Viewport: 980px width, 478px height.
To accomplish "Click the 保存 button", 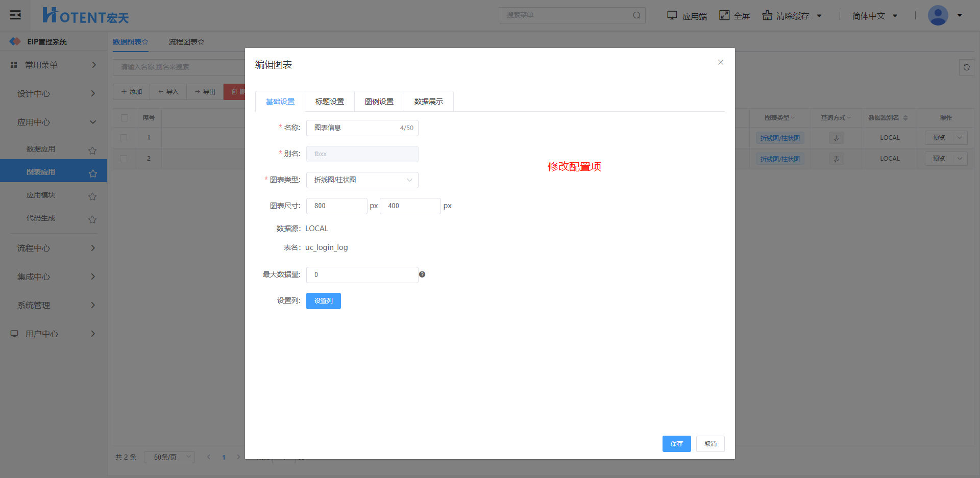I will (x=676, y=444).
